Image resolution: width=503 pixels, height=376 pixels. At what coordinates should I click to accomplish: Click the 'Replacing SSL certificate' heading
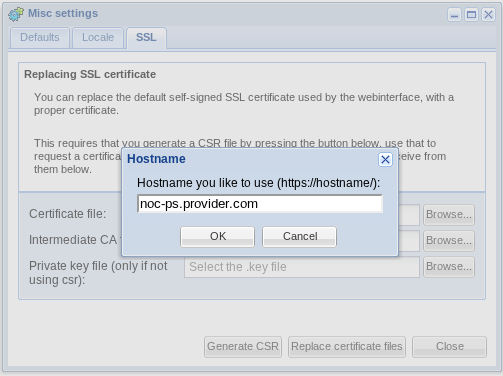click(90, 74)
